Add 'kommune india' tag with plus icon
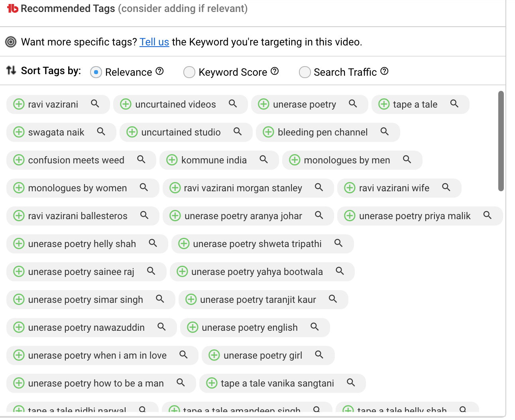This screenshot has height=420, width=515. point(172,160)
